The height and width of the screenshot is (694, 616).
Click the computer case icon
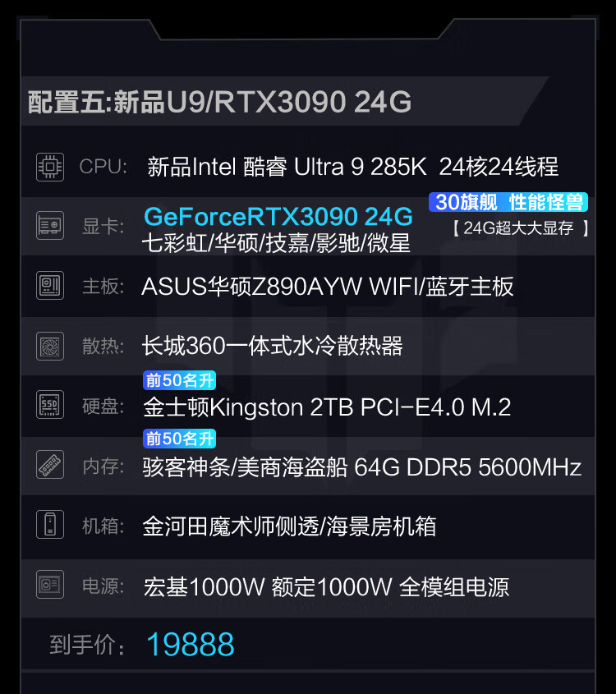pos(50,526)
